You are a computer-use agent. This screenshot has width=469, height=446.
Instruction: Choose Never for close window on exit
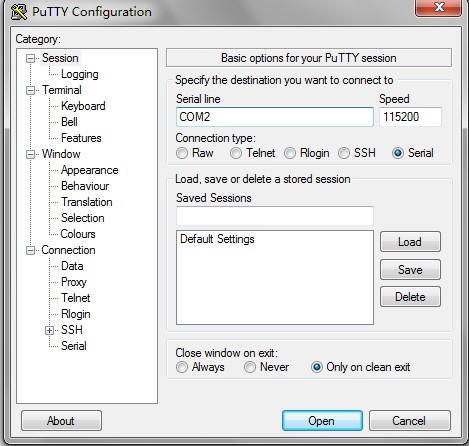(250, 367)
